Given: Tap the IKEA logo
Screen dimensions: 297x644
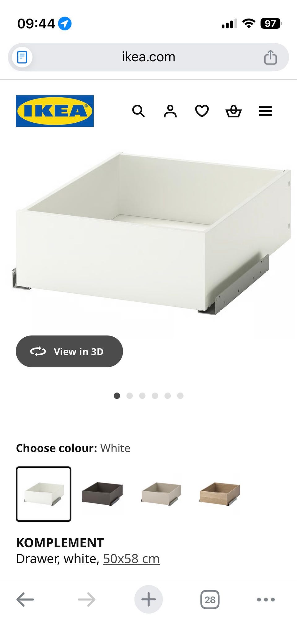Looking at the screenshot, I should pyautogui.click(x=55, y=111).
